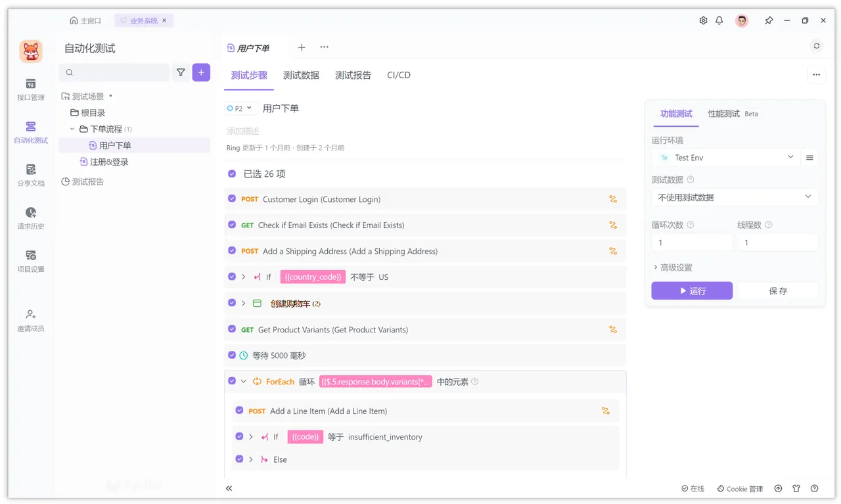Open tab bar more options (three dots)
The height and width of the screenshot is (504, 841).
point(324,47)
